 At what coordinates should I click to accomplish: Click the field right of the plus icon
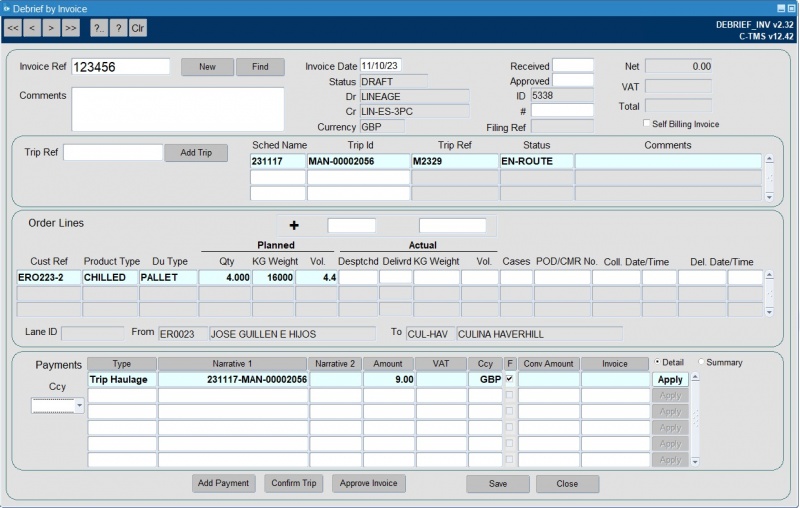[x=352, y=225]
